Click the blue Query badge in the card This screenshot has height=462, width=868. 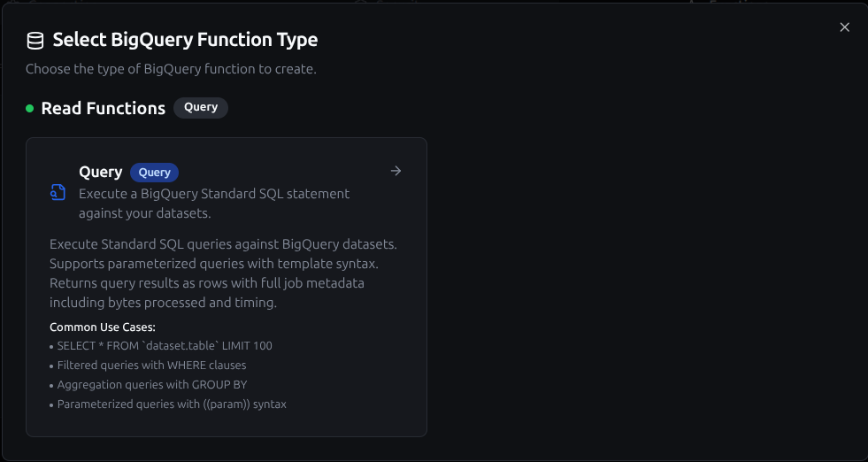tap(155, 173)
